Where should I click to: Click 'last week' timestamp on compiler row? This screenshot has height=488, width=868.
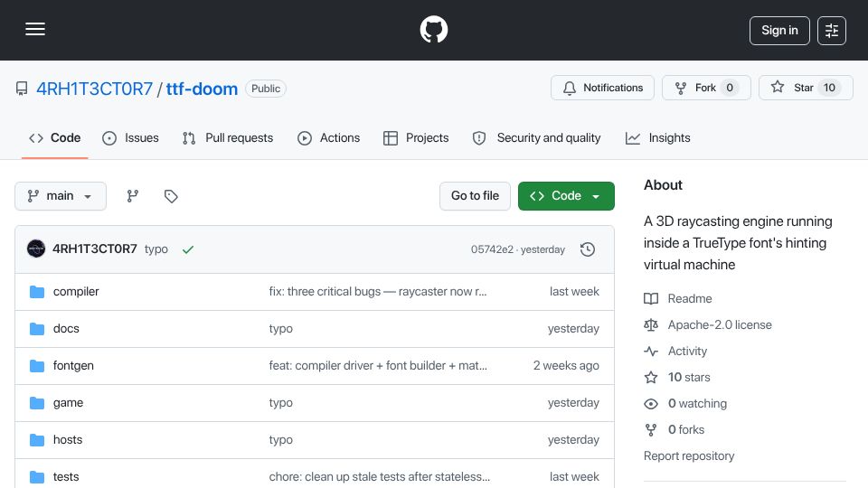tap(574, 292)
